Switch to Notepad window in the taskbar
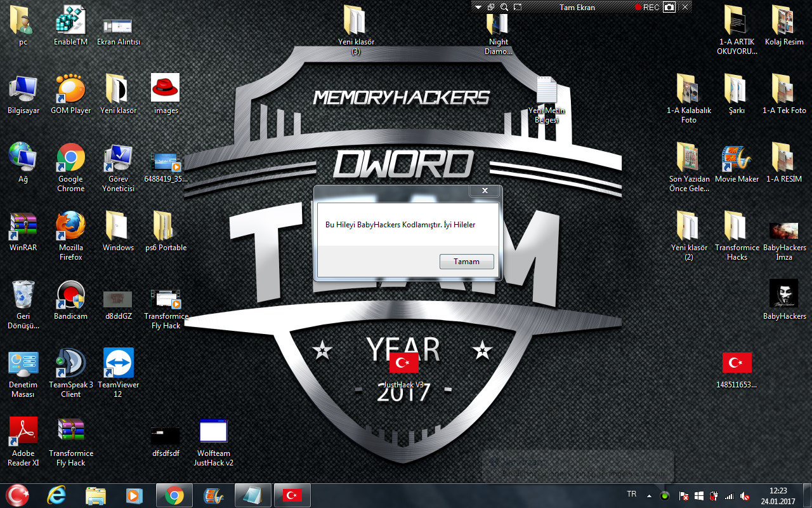The height and width of the screenshot is (508, 812). (x=252, y=495)
